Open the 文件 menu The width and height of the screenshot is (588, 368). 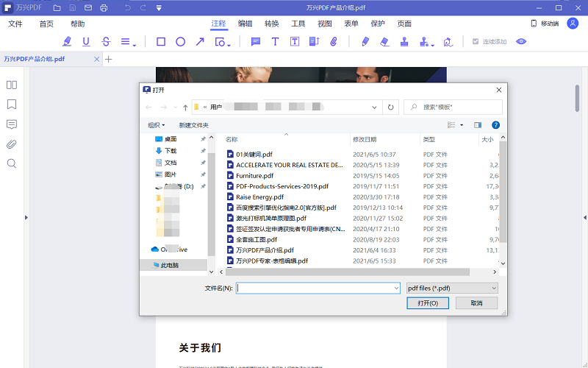point(15,24)
